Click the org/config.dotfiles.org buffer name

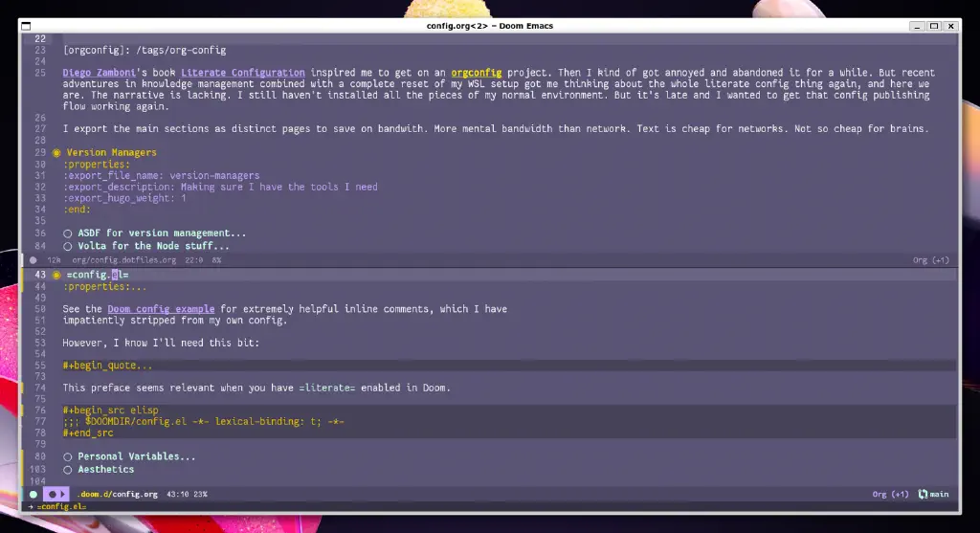[123, 260]
